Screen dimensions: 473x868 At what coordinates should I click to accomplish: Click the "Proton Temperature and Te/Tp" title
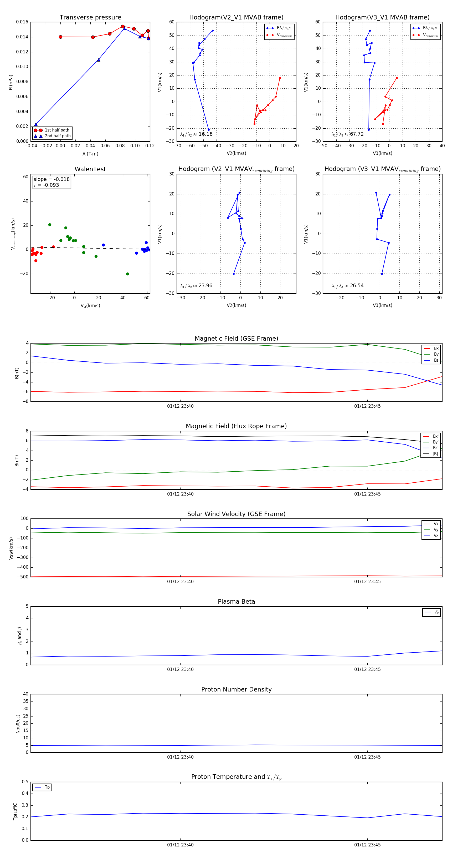pos(236,777)
